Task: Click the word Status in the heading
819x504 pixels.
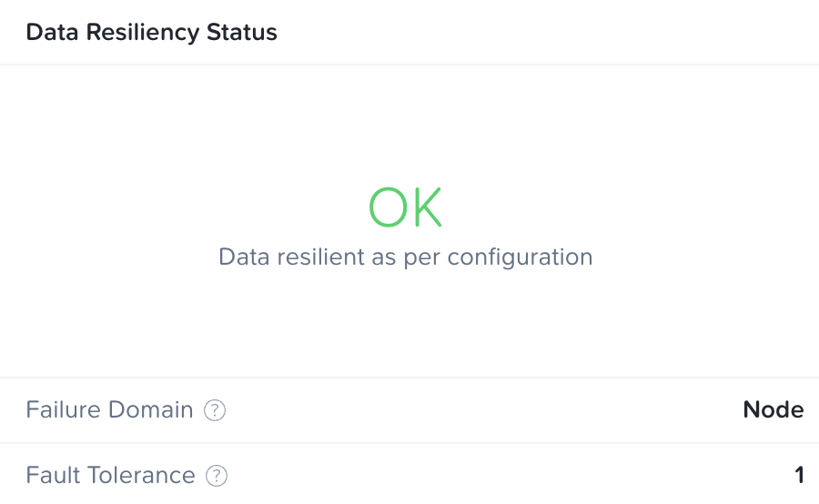Action: (x=242, y=32)
